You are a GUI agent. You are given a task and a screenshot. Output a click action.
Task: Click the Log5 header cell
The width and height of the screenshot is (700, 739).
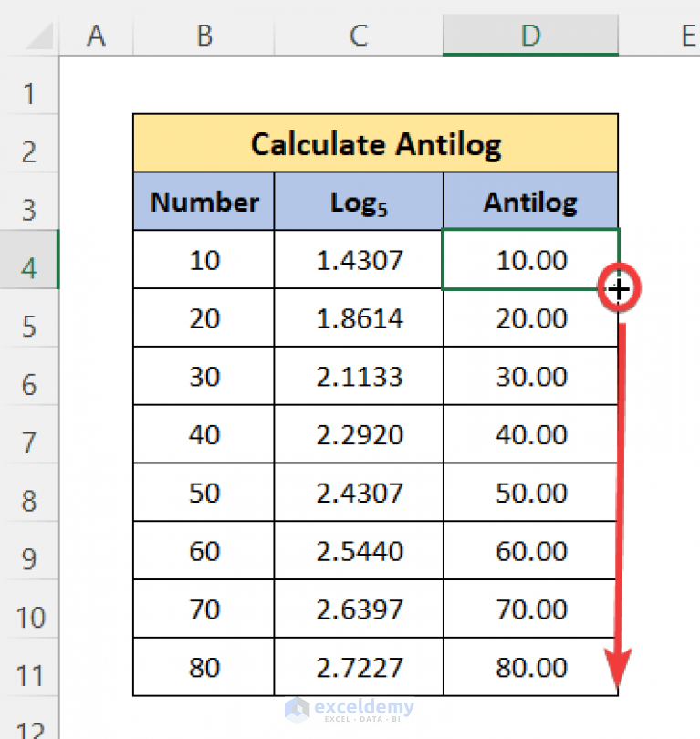click(359, 202)
